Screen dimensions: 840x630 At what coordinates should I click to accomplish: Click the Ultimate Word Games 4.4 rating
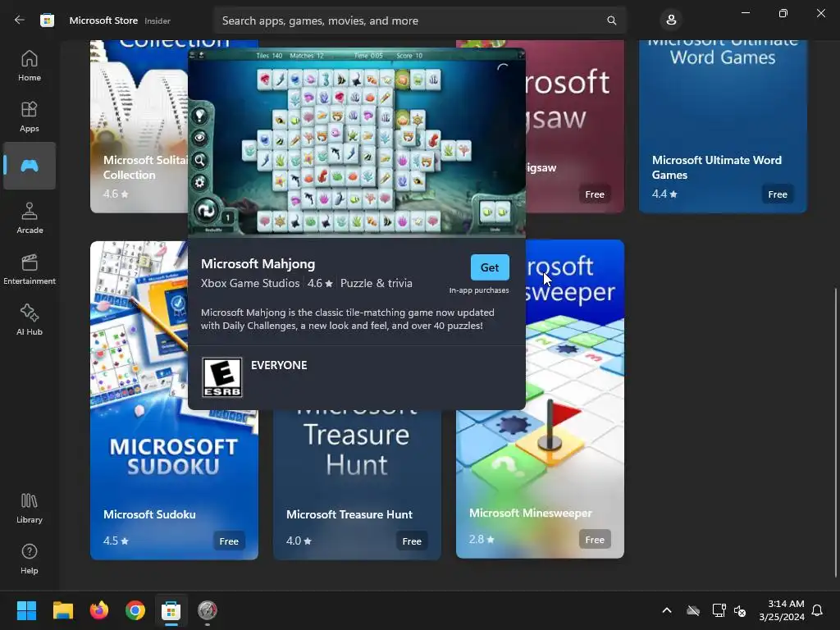click(x=664, y=194)
